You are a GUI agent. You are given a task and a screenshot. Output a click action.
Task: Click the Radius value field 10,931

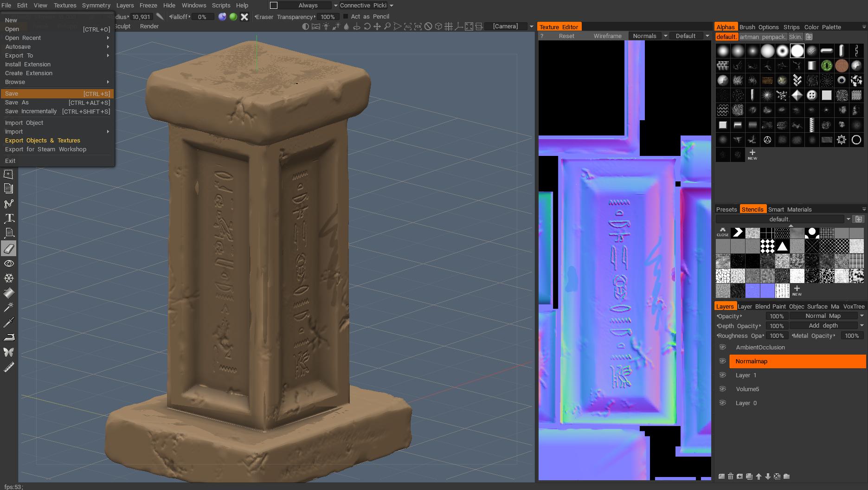[x=141, y=17]
